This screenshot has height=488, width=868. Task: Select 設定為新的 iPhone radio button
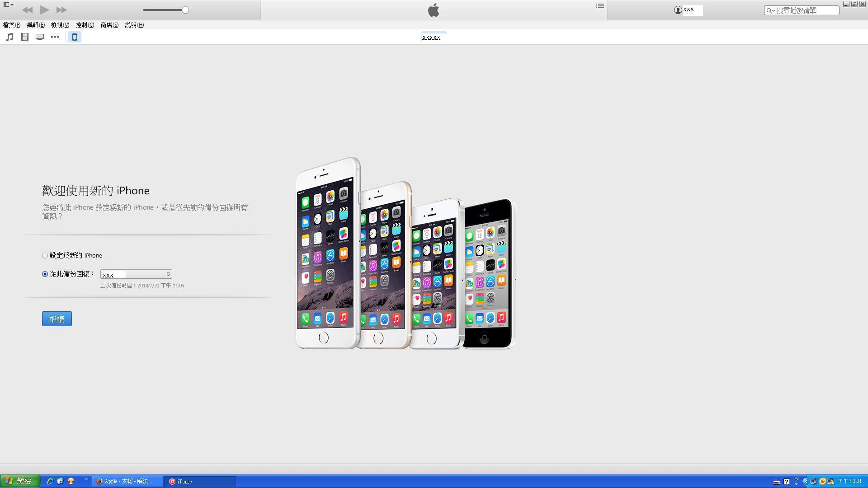click(45, 256)
